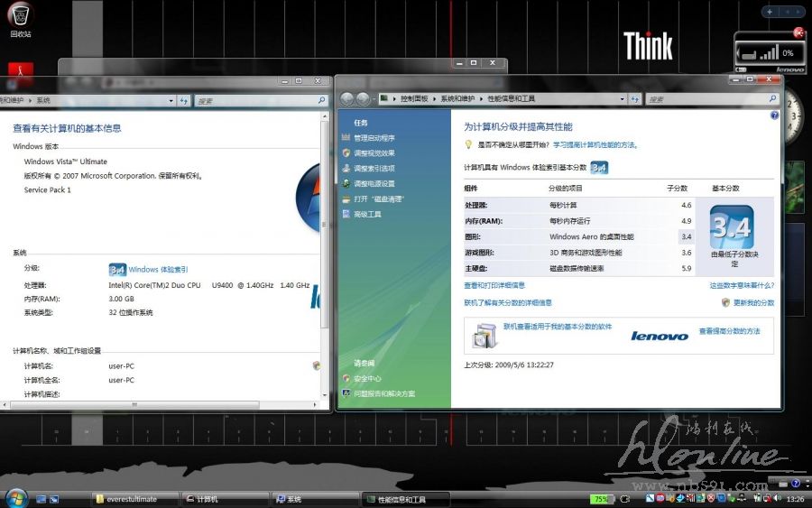Image resolution: width=812 pixels, height=508 pixels.
Task: Click Windows 体验索引 link in System window
Action: coord(159,269)
